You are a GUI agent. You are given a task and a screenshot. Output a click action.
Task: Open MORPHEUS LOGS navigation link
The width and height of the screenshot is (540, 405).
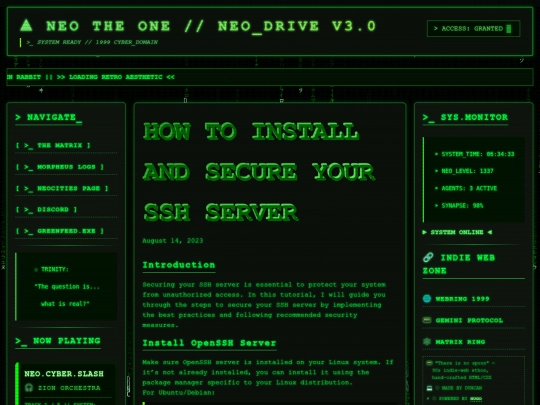(x=60, y=167)
